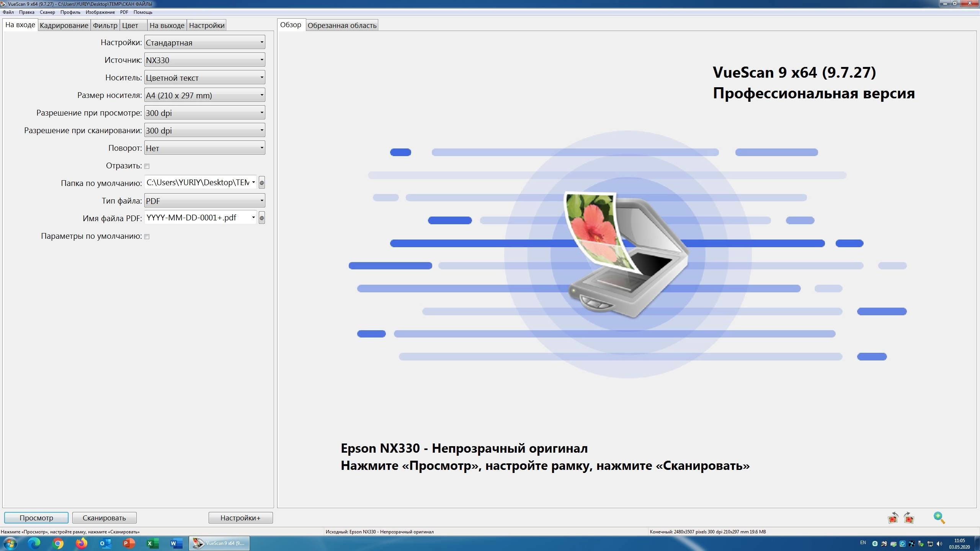Image resolution: width=980 pixels, height=551 pixels.
Task: Open the PDF menu
Action: click(x=124, y=12)
